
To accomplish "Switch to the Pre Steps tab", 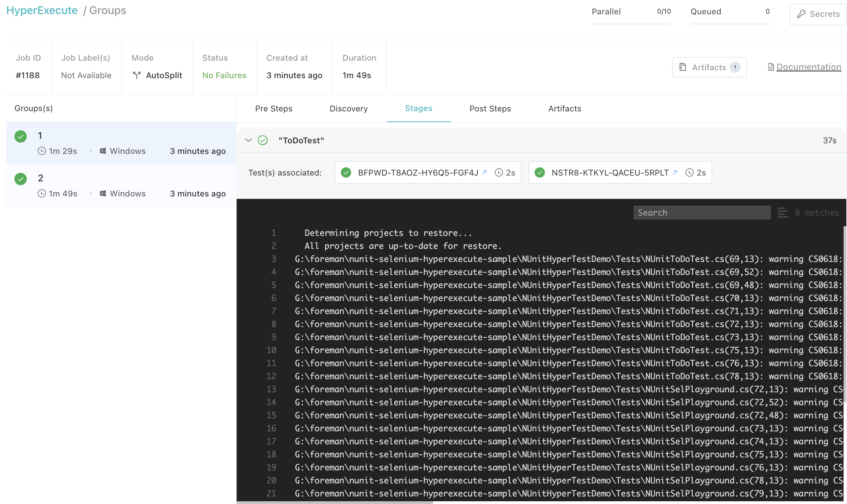I will click(x=273, y=108).
